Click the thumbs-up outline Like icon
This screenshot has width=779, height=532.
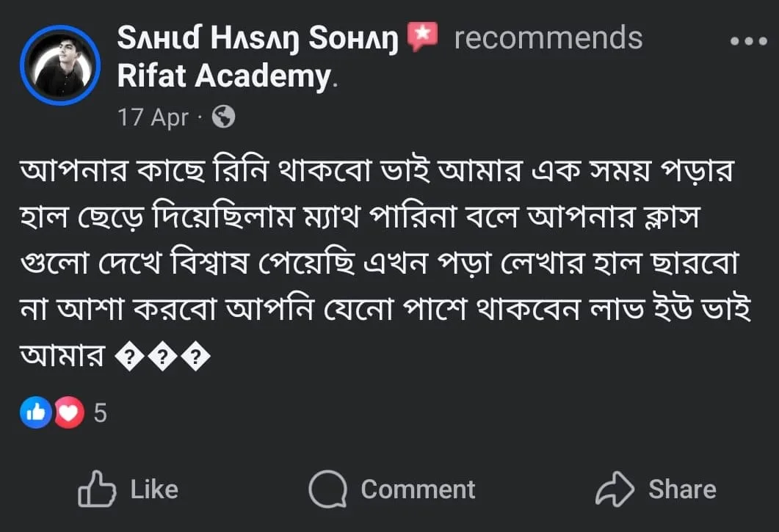(97, 489)
